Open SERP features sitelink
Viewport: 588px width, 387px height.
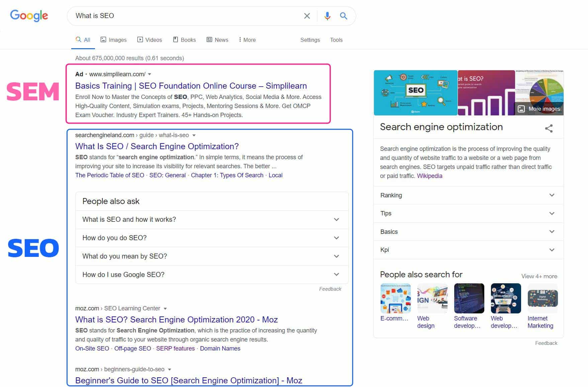click(x=175, y=349)
